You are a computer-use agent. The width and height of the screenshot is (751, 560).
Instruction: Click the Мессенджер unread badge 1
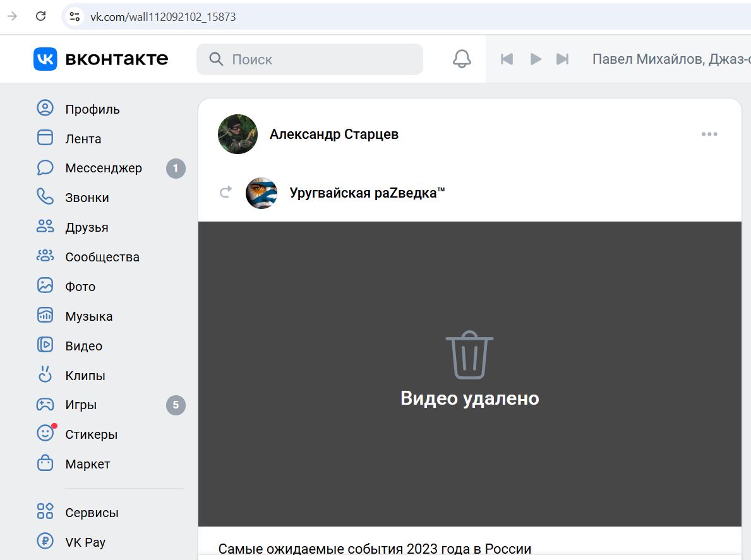pyautogui.click(x=176, y=169)
